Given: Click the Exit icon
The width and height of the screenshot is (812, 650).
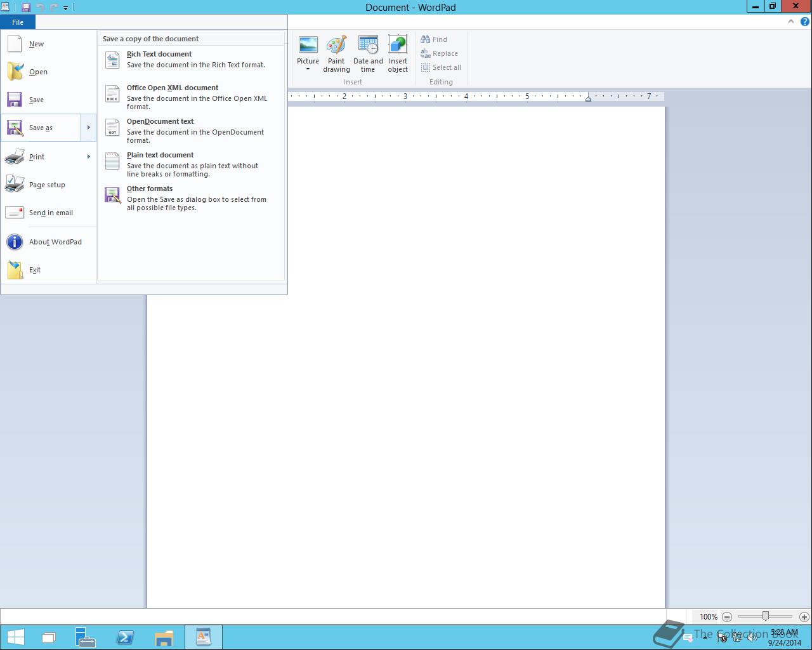Looking at the screenshot, I should 15,270.
